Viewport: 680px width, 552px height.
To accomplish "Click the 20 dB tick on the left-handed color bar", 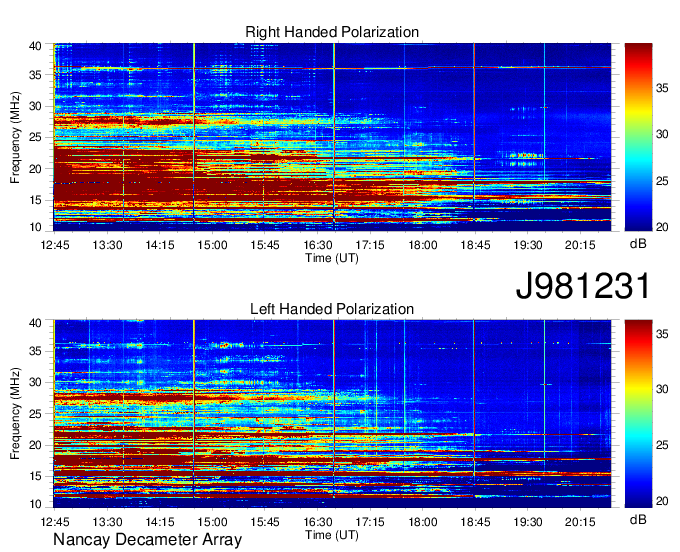I will (662, 501).
